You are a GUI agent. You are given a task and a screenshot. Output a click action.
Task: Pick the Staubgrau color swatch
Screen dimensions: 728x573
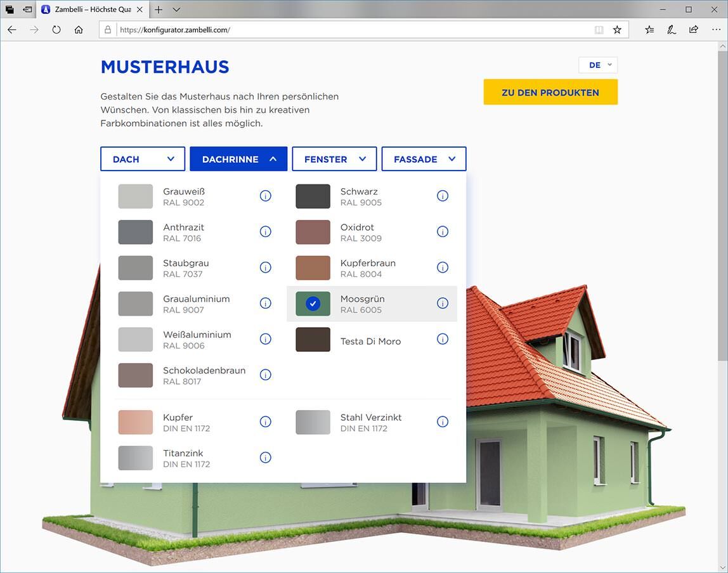(x=136, y=267)
